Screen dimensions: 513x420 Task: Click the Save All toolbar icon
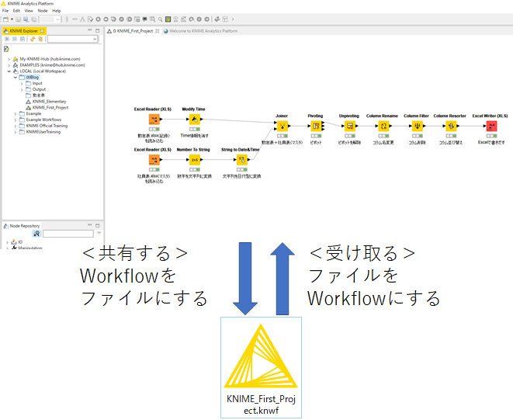pos(33,19)
